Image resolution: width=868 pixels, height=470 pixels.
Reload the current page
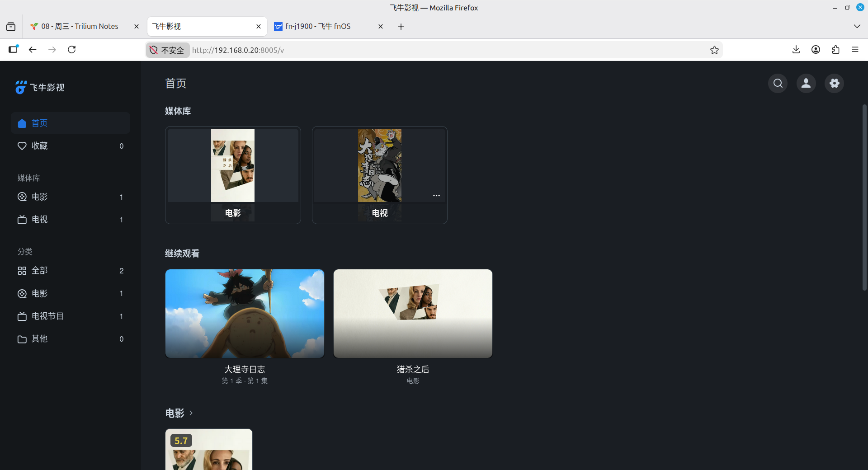(71, 50)
